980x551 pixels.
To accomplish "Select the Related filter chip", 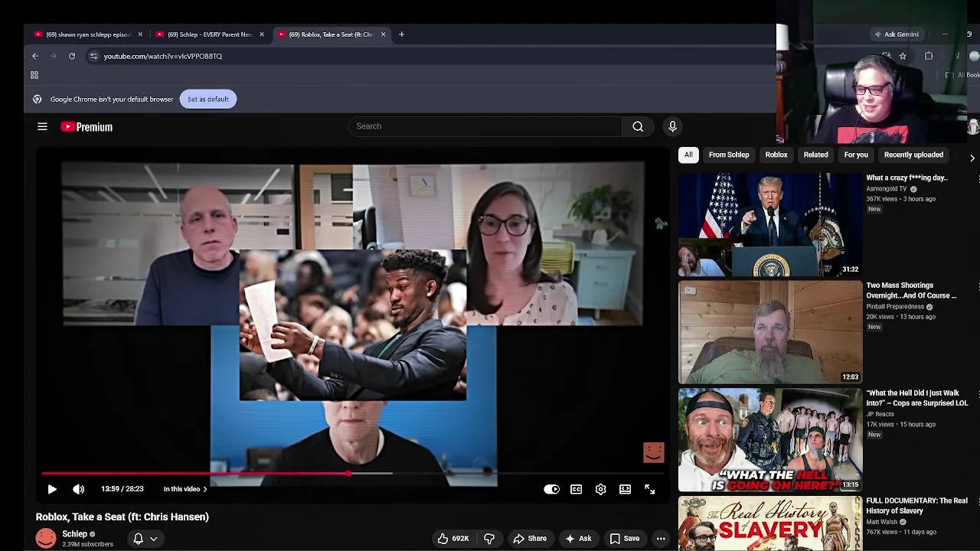I will click(x=815, y=155).
